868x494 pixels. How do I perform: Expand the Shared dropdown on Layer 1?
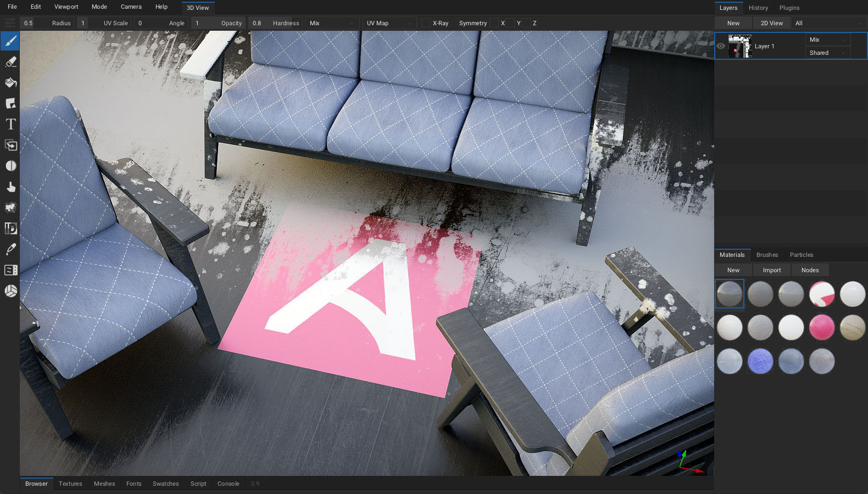tap(827, 53)
